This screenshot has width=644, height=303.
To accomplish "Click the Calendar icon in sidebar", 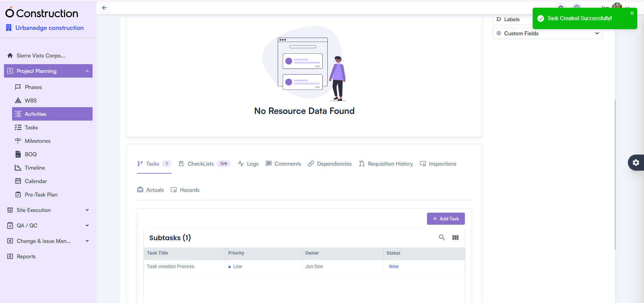I will pyautogui.click(x=18, y=181).
